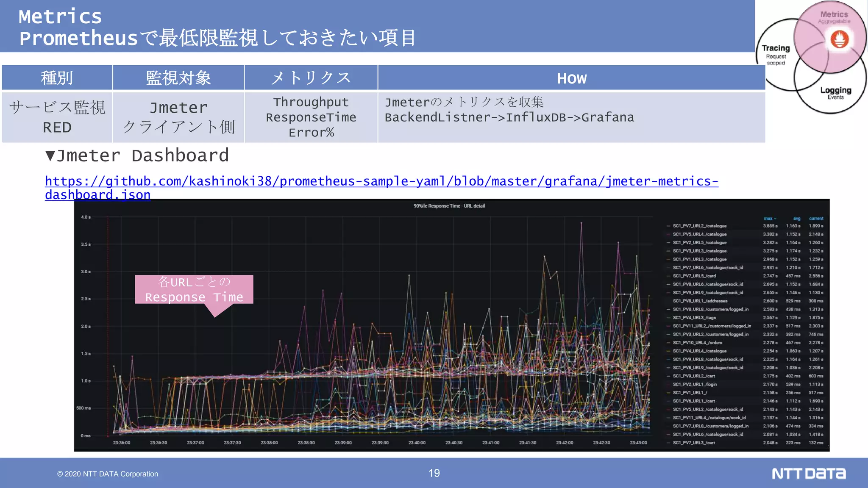Sort legend by max column
Screen dimensions: 868x488
tap(770, 219)
